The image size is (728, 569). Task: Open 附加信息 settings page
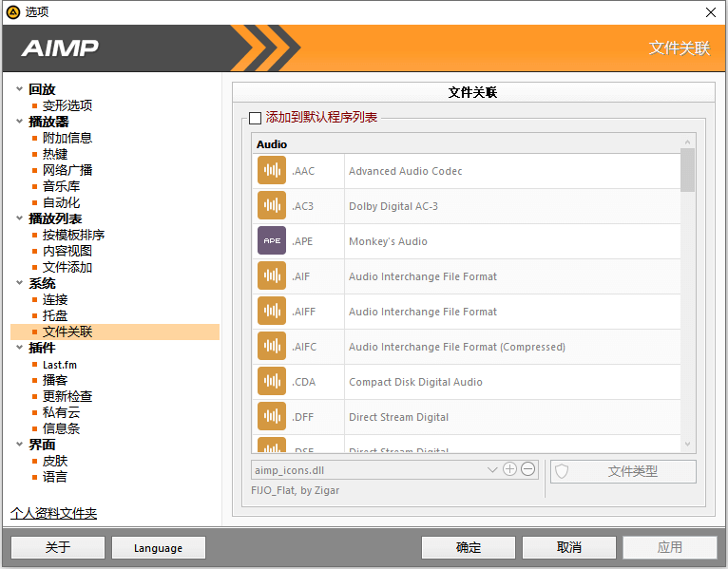67,138
